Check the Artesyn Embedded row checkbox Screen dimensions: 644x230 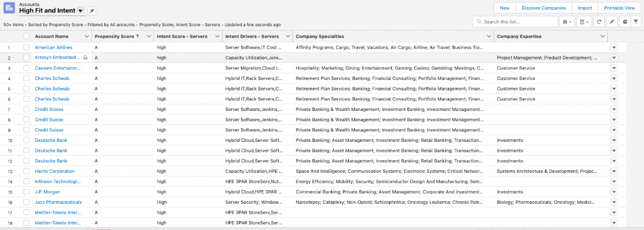coord(26,58)
